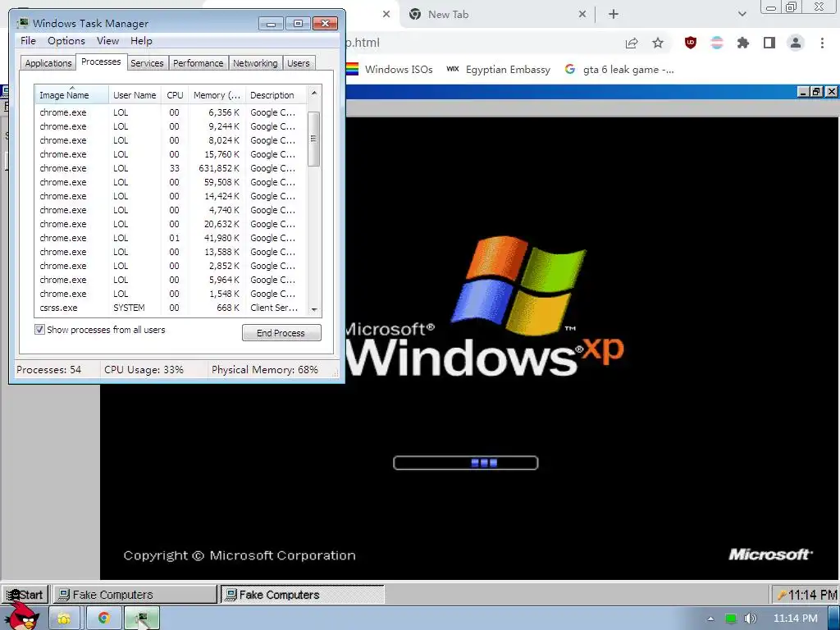
Task: Click the Task Manager title bar icon
Action: click(x=23, y=23)
